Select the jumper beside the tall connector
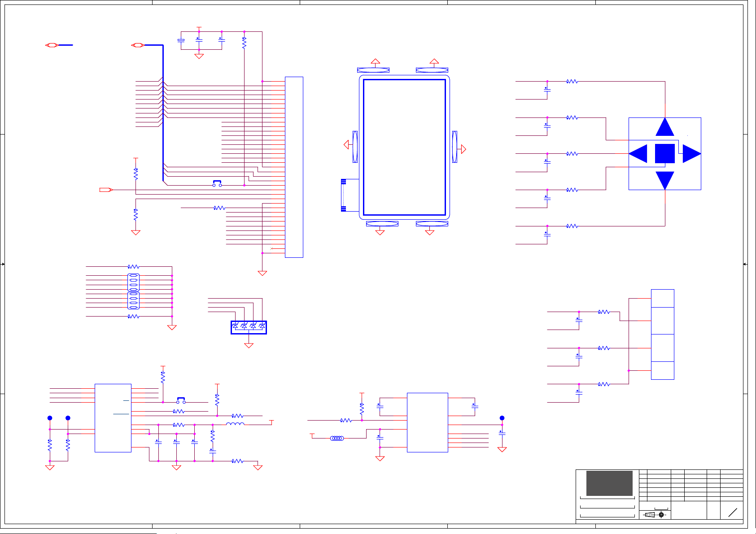Viewport: 756px width, 534px height. [x=217, y=183]
